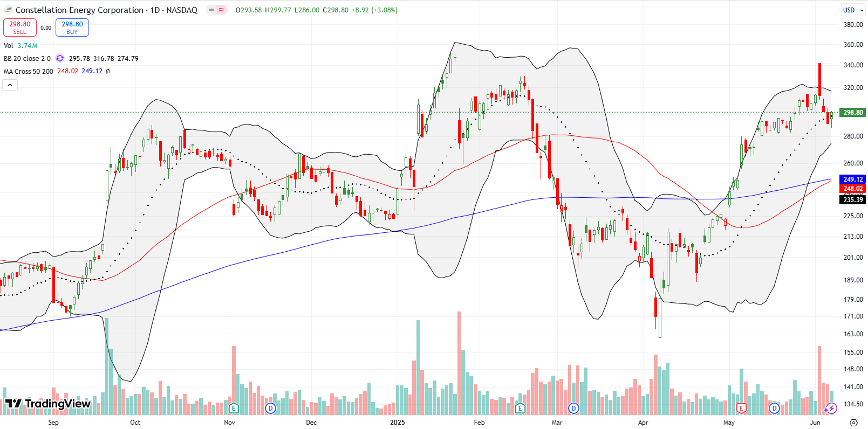The image size is (868, 429).
Task: Click the BB upper value 316.78
Action: click(104, 58)
